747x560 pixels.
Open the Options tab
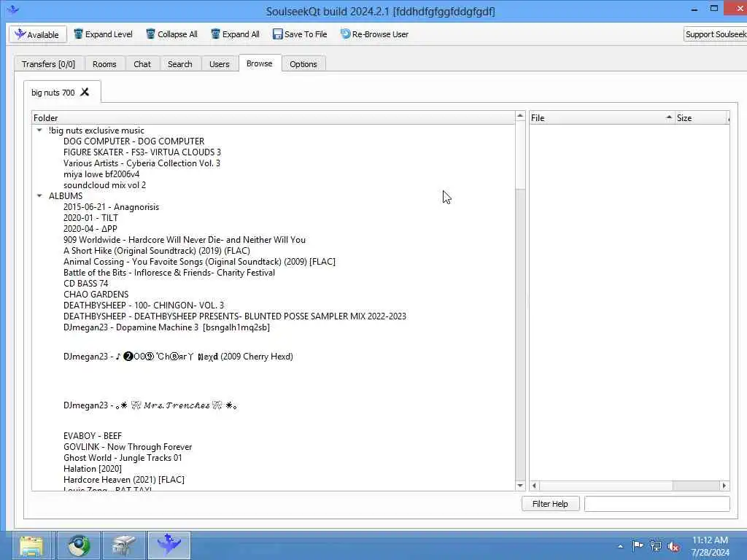click(303, 64)
